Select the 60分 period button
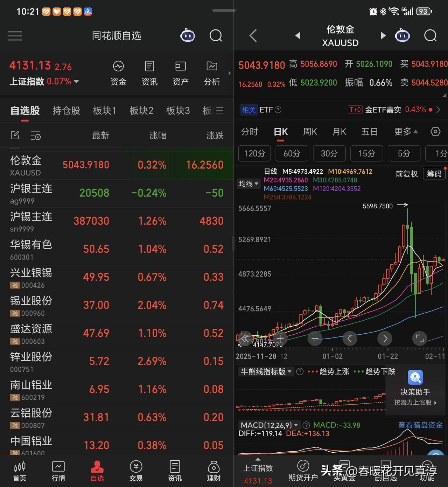This screenshot has height=487, width=448. 292,153
